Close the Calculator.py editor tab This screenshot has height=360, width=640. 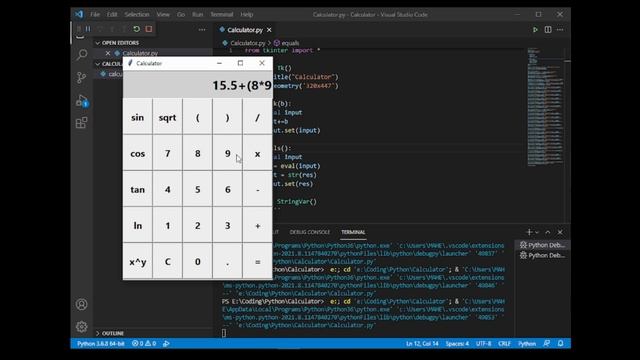tap(269, 30)
